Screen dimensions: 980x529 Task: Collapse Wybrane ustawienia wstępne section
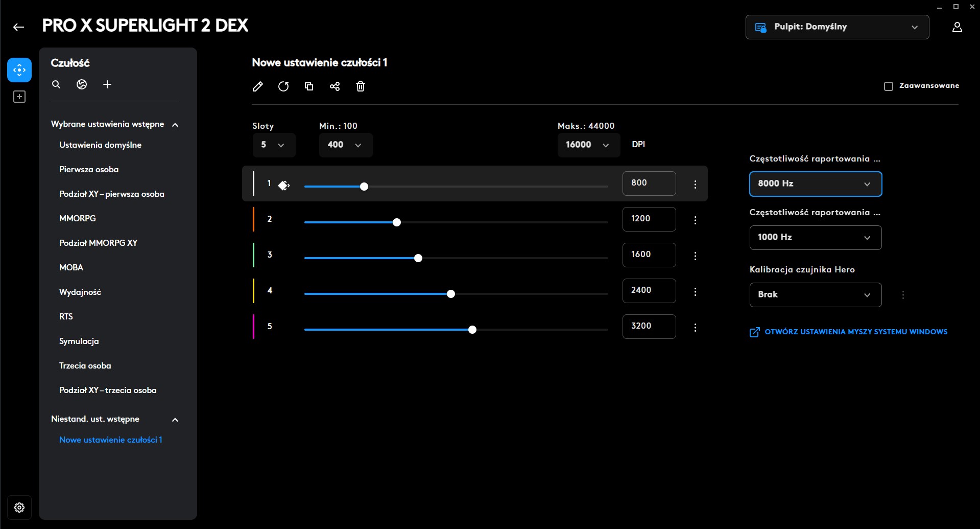pos(175,125)
